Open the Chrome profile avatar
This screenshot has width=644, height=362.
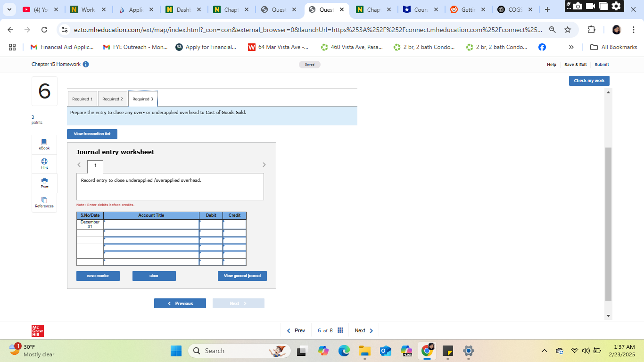pyautogui.click(x=617, y=30)
